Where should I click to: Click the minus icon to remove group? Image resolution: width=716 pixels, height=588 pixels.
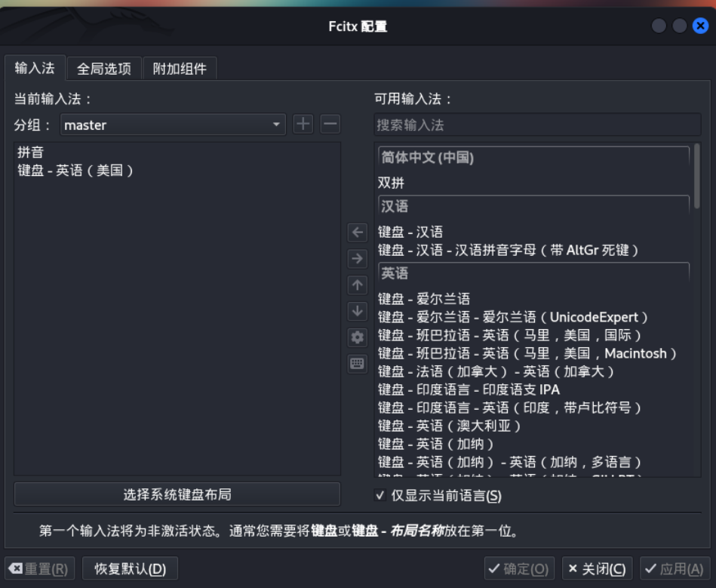point(330,124)
